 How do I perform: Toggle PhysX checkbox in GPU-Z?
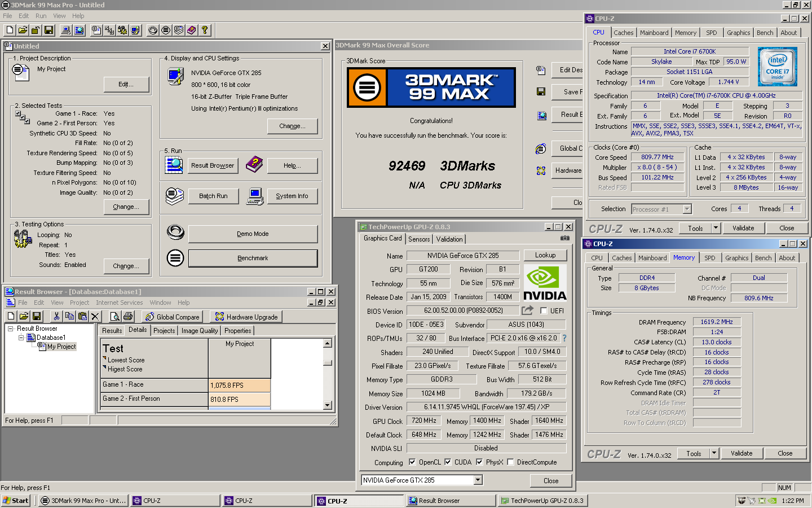(479, 462)
